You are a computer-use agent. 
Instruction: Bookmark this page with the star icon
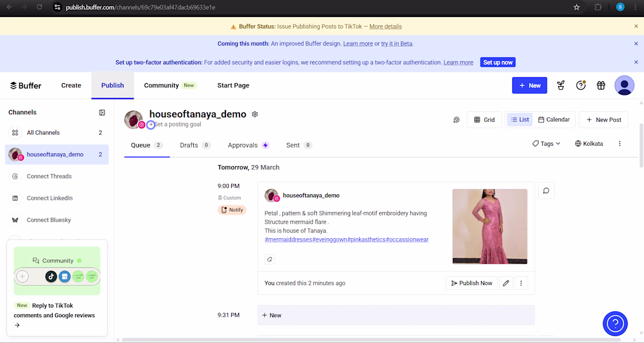(577, 8)
